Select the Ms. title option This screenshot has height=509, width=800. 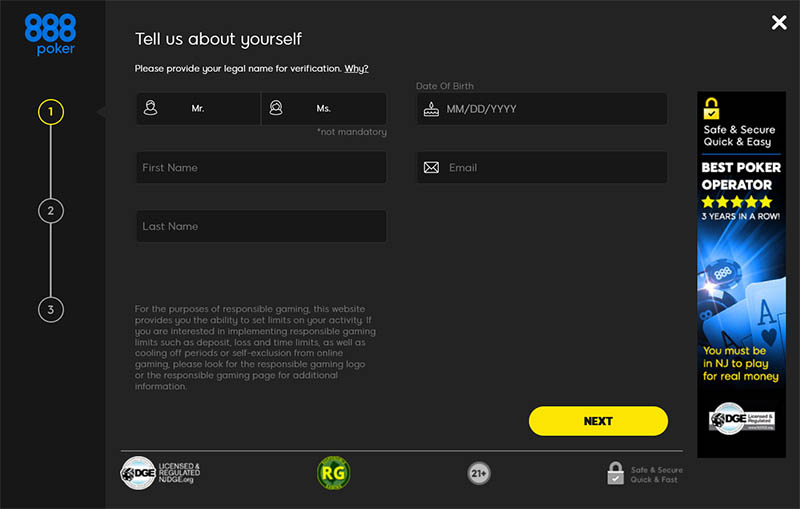click(324, 109)
